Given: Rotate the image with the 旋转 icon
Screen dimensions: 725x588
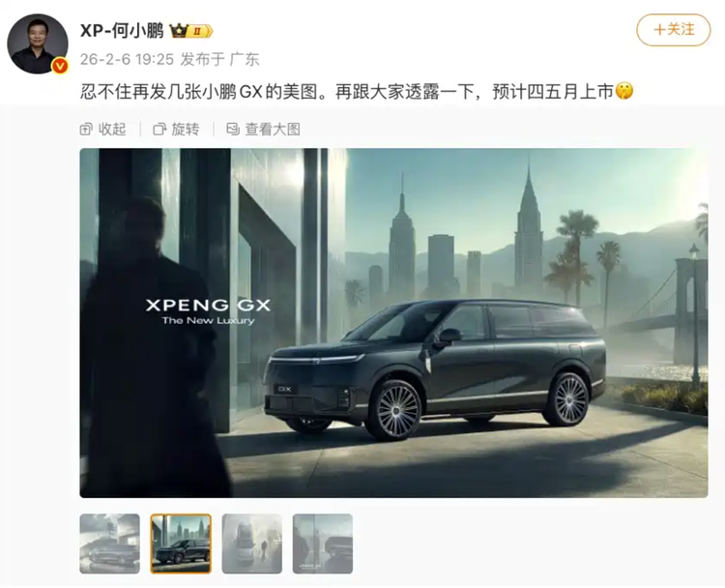Looking at the screenshot, I should click(x=159, y=129).
